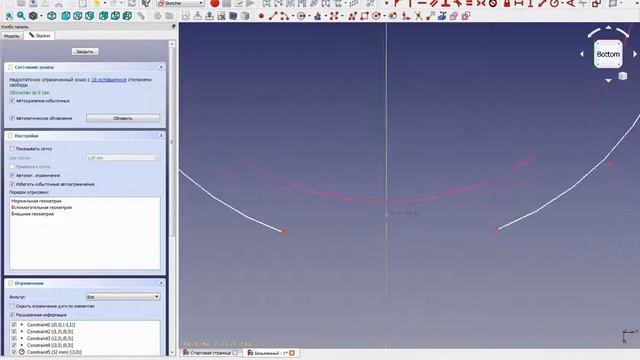Screen dimensions: 640x360
Task: Click the What's This help cursor icon
Action: pos(145,3)
